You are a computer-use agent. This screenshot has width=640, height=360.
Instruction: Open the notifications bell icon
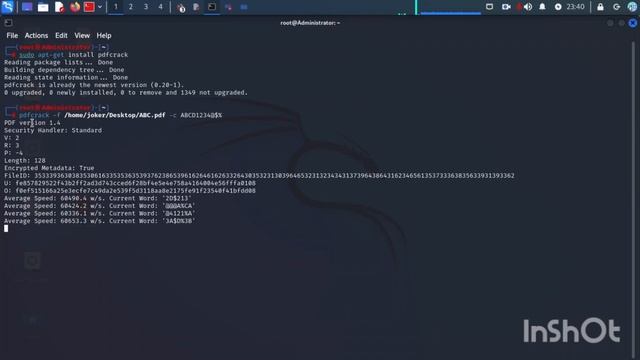pos(542,7)
